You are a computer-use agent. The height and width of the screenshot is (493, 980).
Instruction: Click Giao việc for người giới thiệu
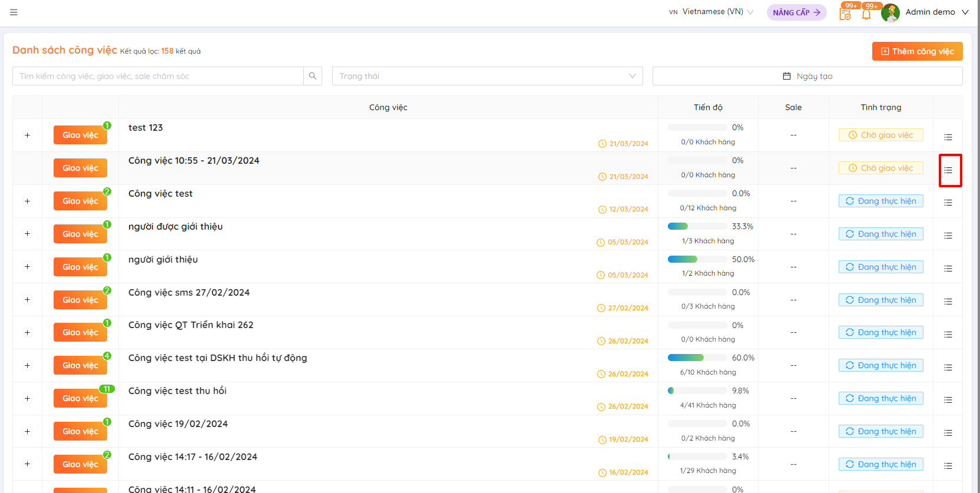[x=80, y=267]
